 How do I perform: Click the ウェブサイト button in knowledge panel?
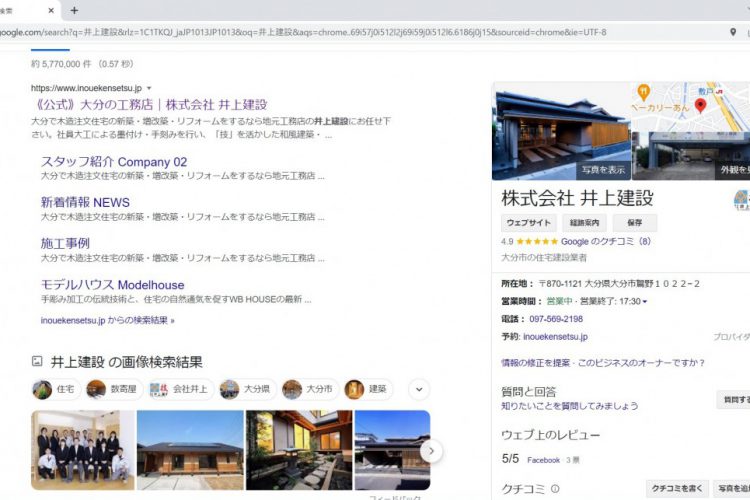[529, 222]
